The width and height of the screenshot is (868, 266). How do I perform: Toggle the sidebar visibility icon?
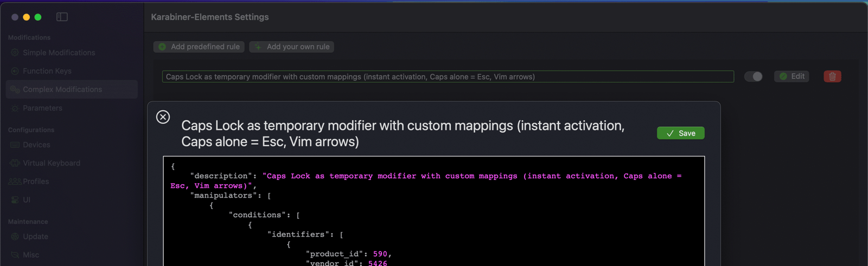[x=62, y=17]
